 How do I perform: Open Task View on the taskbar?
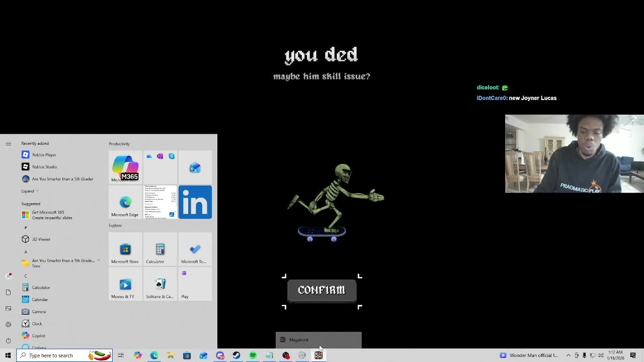pyautogui.click(x=121, y=355)
